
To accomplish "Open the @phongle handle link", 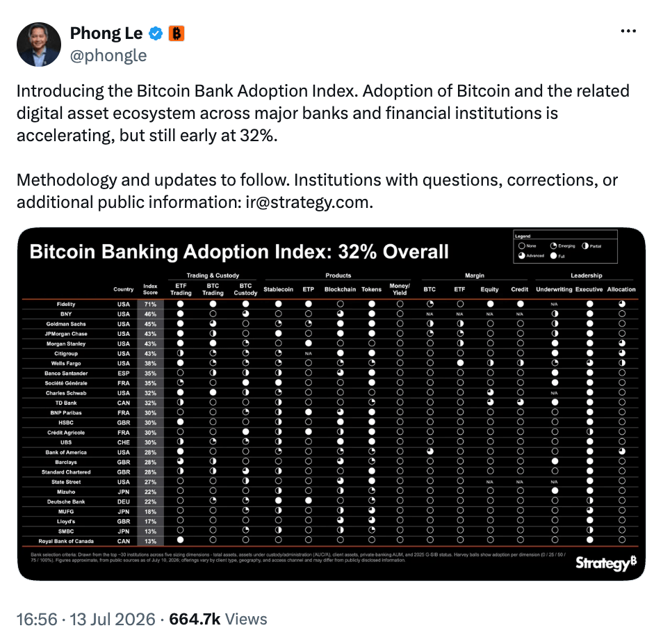I will [108, 56].
